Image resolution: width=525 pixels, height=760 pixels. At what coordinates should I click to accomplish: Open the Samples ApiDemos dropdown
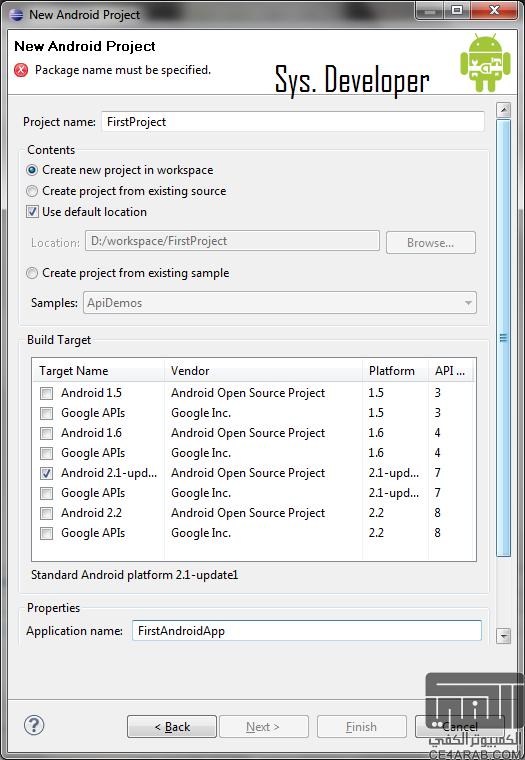point(280,303)
